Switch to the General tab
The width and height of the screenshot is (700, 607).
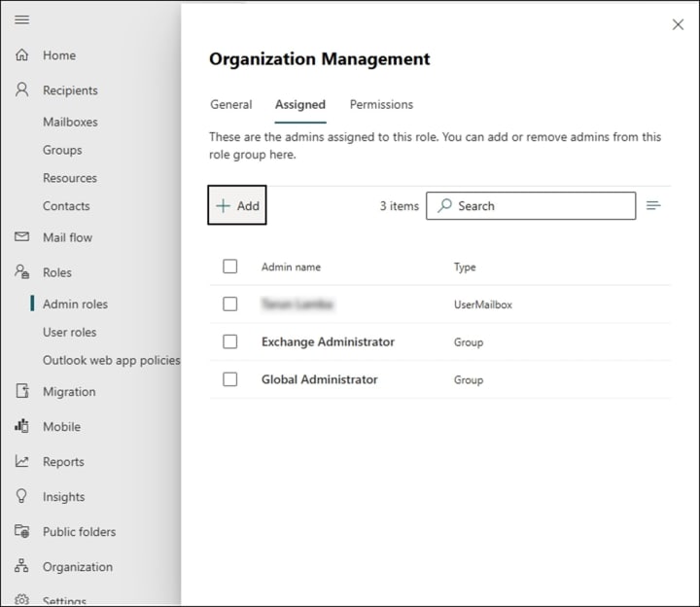(x=231, y=104)
